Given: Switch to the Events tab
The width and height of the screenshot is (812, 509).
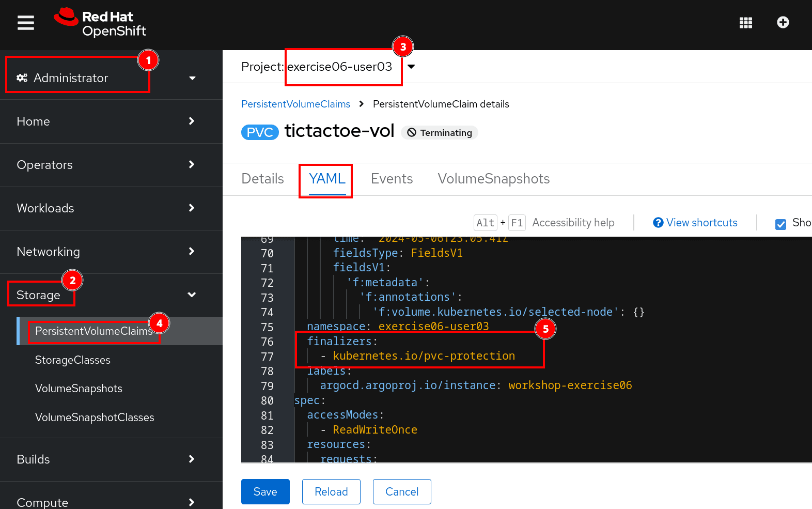Looking at the screenshot, I should click(392, 179).
